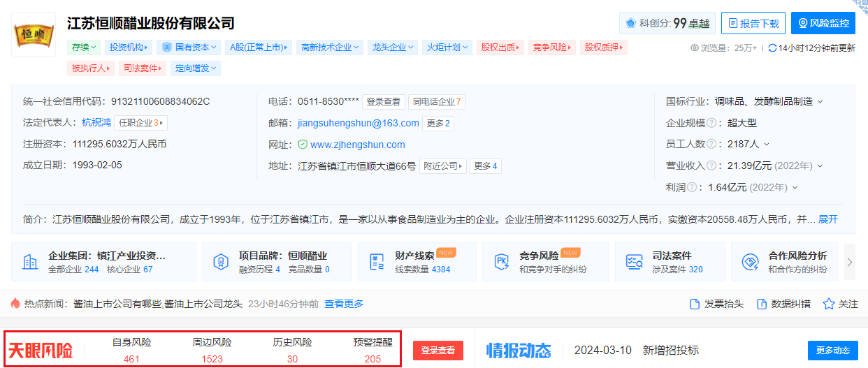
Task: Click the 营业收入 help question icon
Action: pos(711,165)
